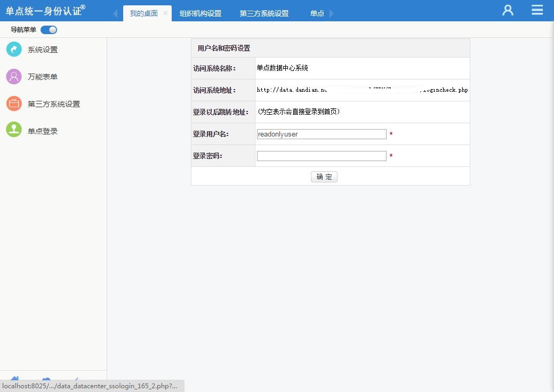Viewport: 554px width, 392px height.
Task: Click the 系统设置 sidebar icon
Action: pyautogui.click(x=14, y=50)
